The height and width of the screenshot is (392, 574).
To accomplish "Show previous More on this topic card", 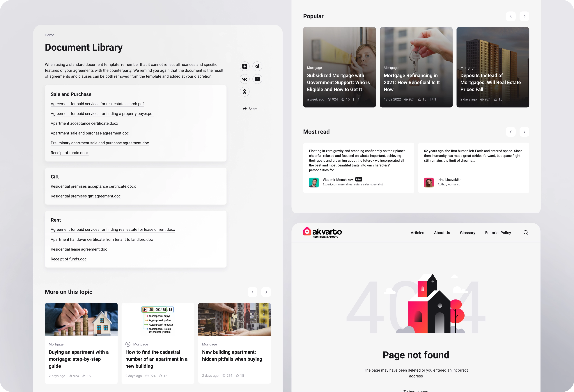I will click(x=252, y=292).
